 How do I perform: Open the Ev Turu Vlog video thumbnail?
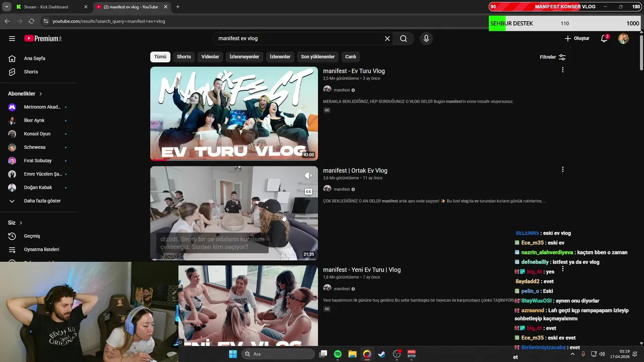(x=234, y=114)
